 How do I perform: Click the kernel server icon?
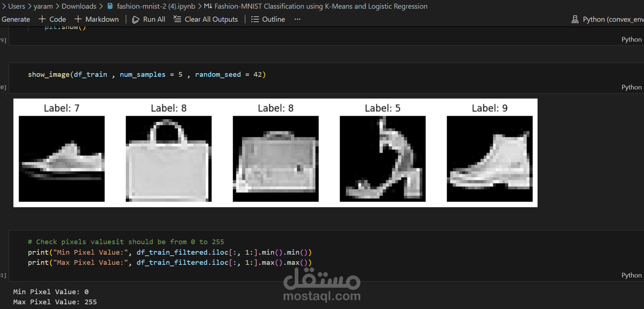(575, 19)
